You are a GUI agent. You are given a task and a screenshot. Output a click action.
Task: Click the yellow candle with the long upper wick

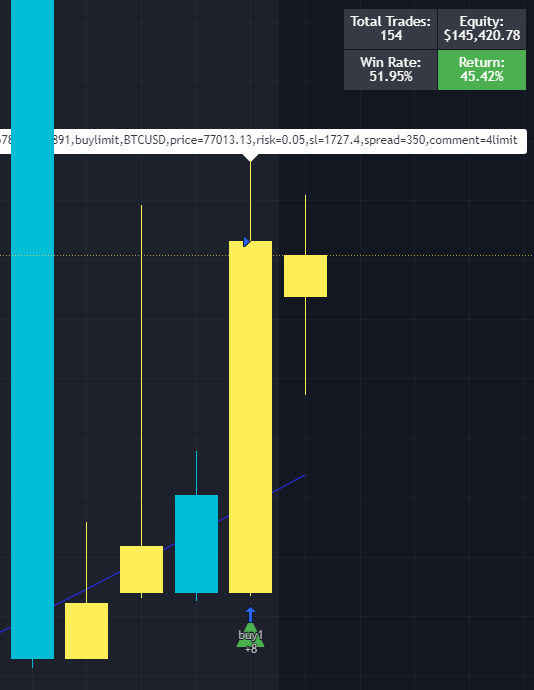click(141, 569)
